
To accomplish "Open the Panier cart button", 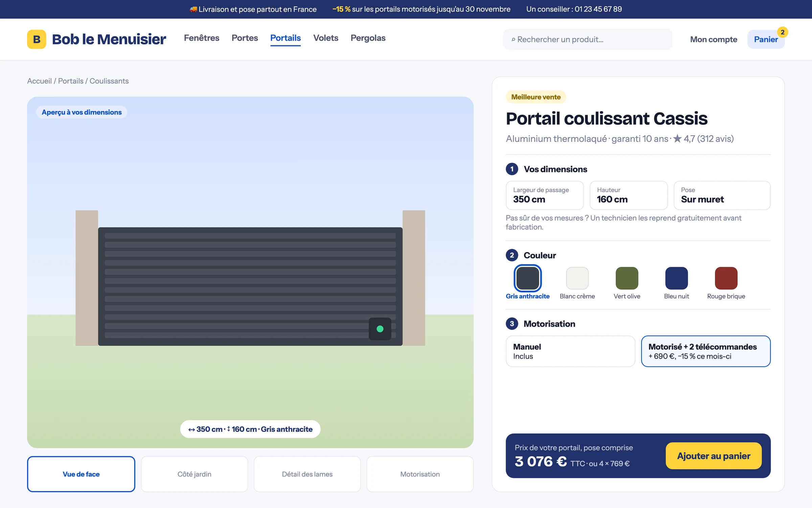I will (766, 39).
